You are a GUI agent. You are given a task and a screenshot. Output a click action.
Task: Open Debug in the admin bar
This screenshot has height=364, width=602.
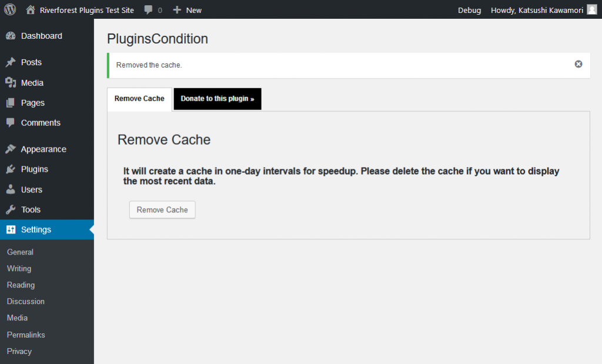click(x=469, y=10)
